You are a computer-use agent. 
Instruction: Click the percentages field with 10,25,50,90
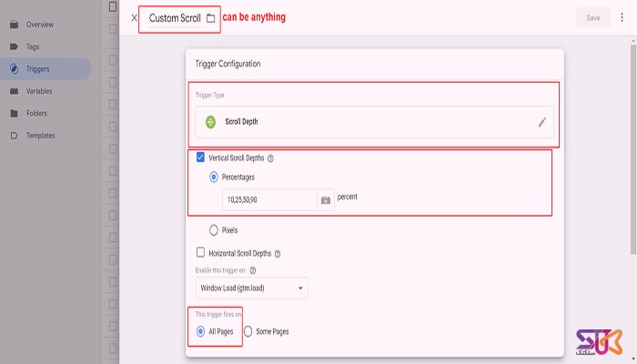coord(269,199)
